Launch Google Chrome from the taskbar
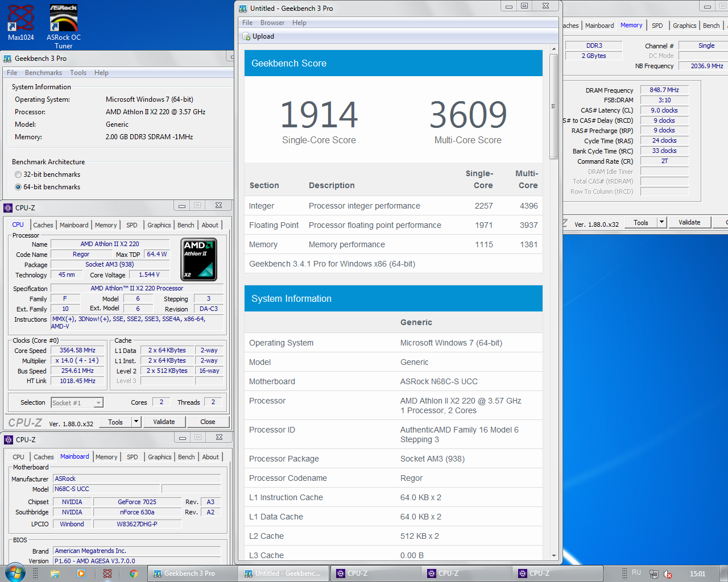 point(133,573)
